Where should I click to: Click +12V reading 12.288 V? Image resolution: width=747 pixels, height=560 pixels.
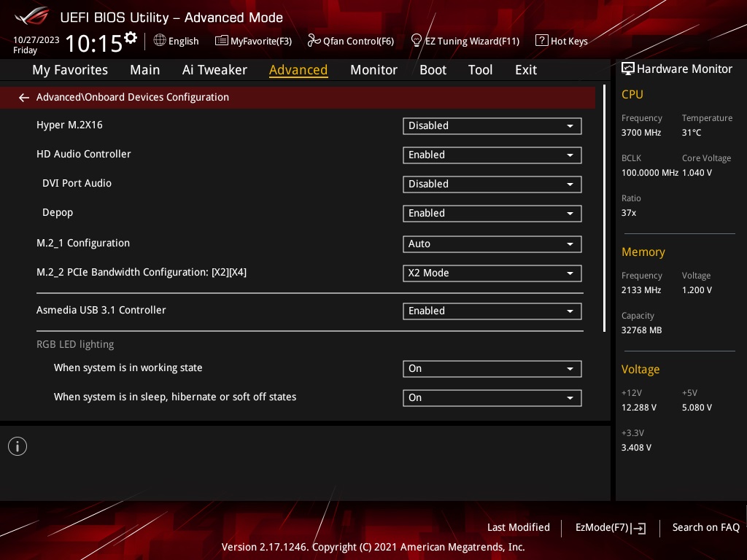(639, 407)
